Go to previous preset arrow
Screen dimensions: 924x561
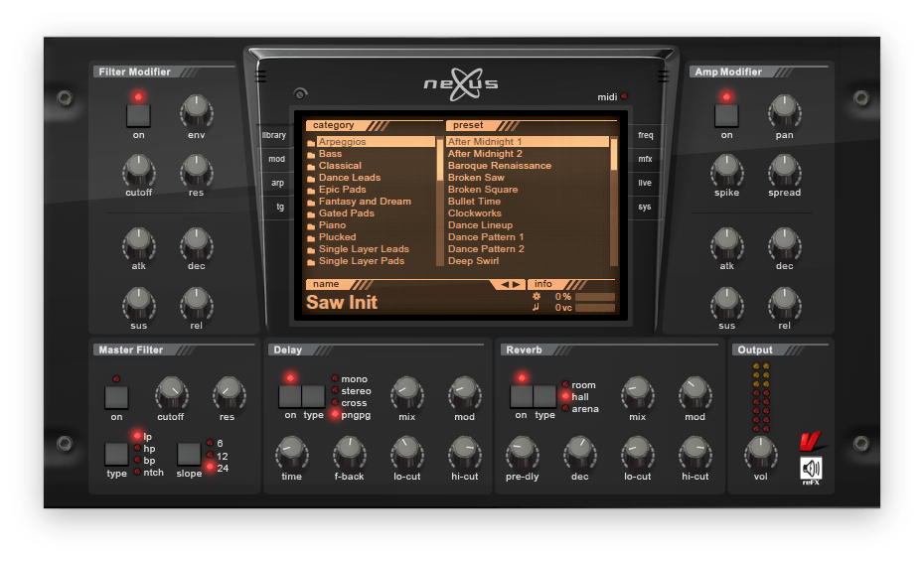pyautogui.click(x=505, y=284)
